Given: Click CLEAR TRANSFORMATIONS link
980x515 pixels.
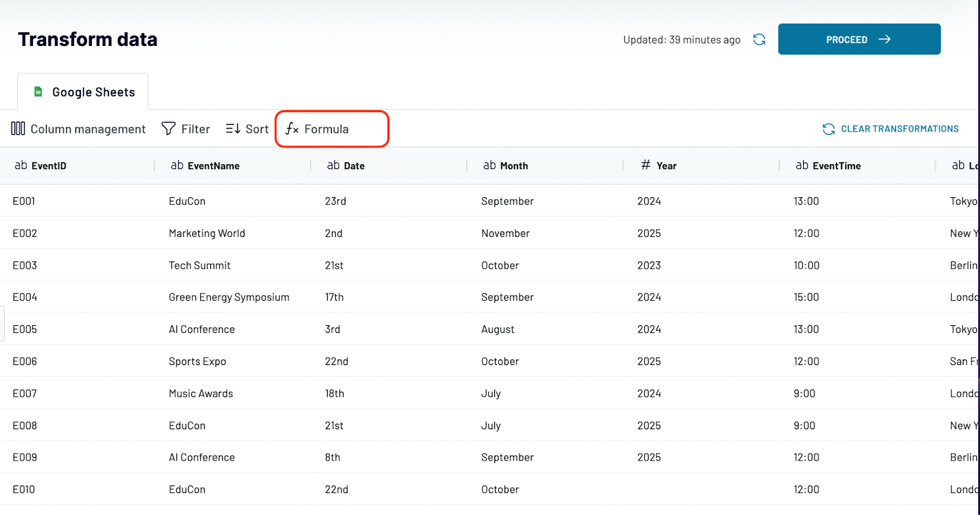Looking at the screenshot, I should tap(900, 129).
